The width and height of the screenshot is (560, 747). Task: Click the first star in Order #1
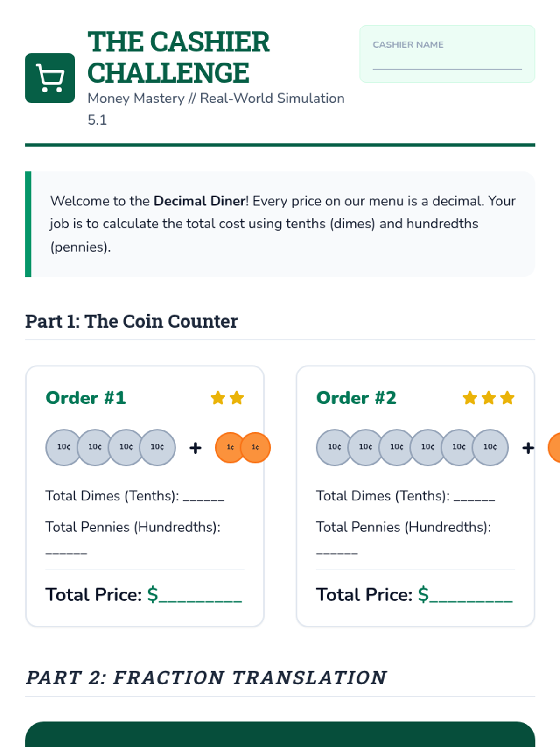(x=218, y=398)
